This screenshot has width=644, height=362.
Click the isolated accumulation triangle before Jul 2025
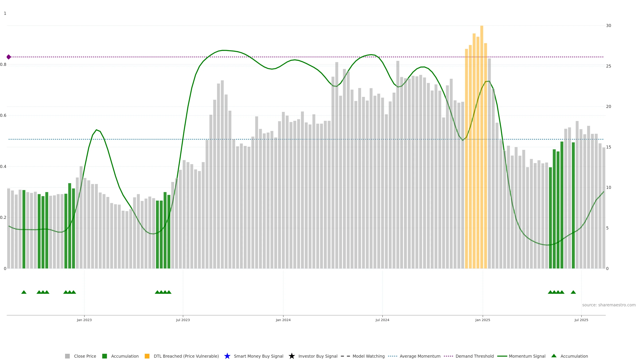pyautogui.click(x=573, y=292)
